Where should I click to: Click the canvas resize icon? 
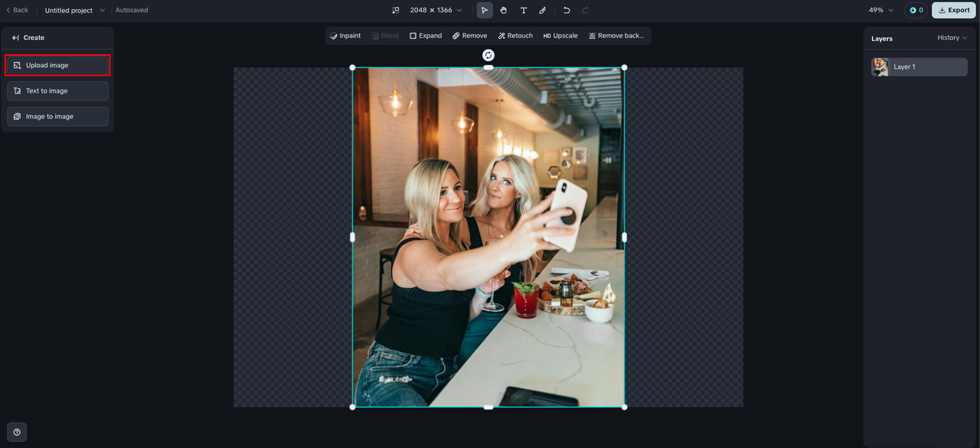(396, 10)
